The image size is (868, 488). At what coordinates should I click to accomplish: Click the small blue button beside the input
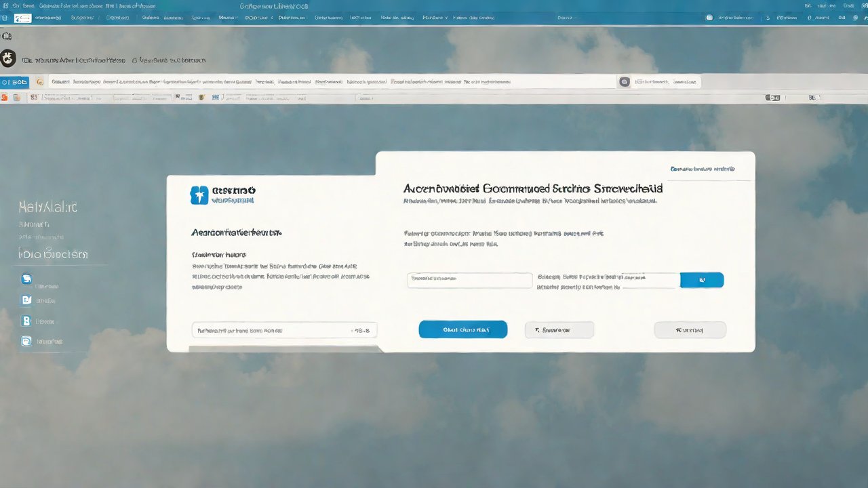coord(701,280)
